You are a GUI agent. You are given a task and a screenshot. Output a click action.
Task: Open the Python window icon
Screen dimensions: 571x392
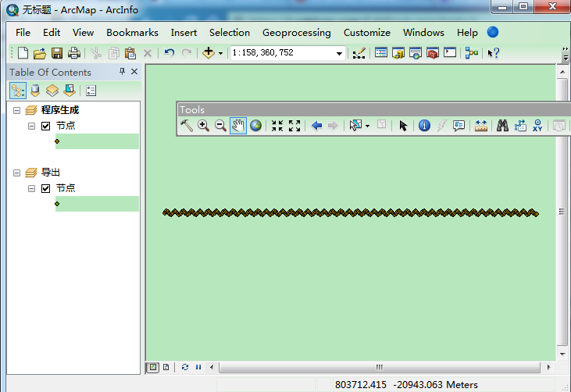pyautogui.click(x=450, y=53)
